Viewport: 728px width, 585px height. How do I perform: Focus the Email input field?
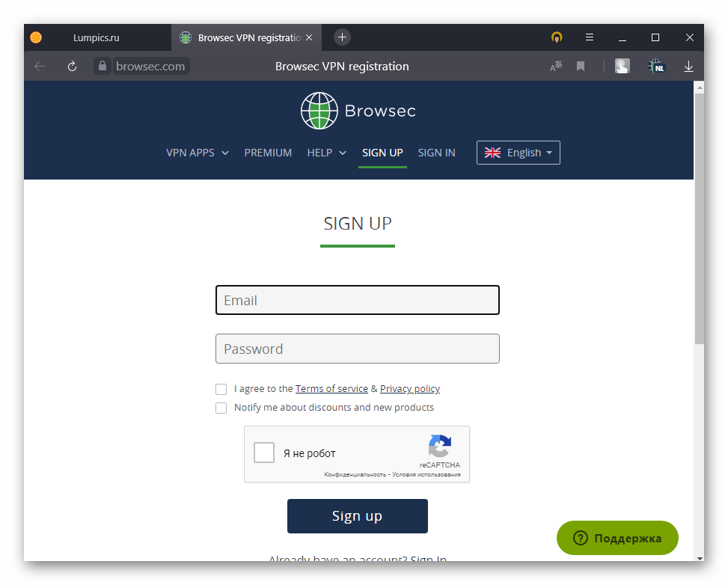pos(358,300)
